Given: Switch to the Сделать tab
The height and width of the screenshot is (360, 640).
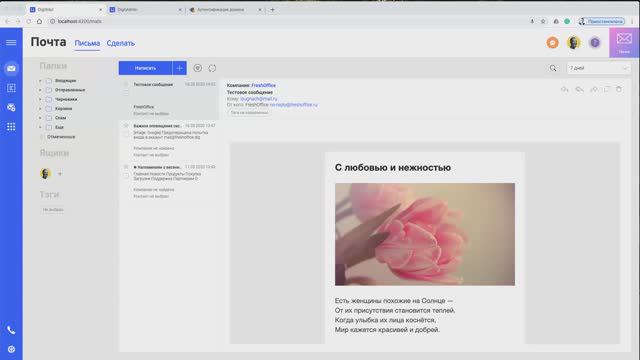Looking at the screenshot, I should (x=121, y=43).
